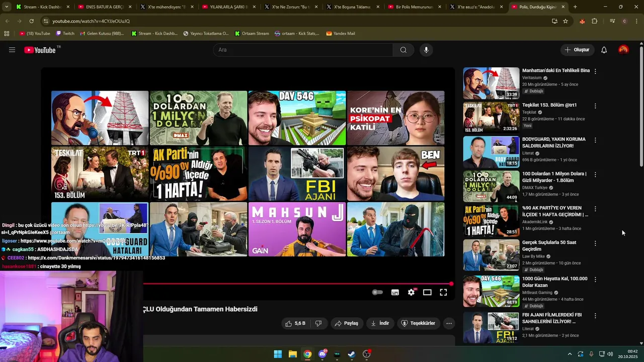Viewport: 644px width, 362px height.
Task: Enter fullscreen on the video player
Action: pyautogui.click(x=443, y=292)
